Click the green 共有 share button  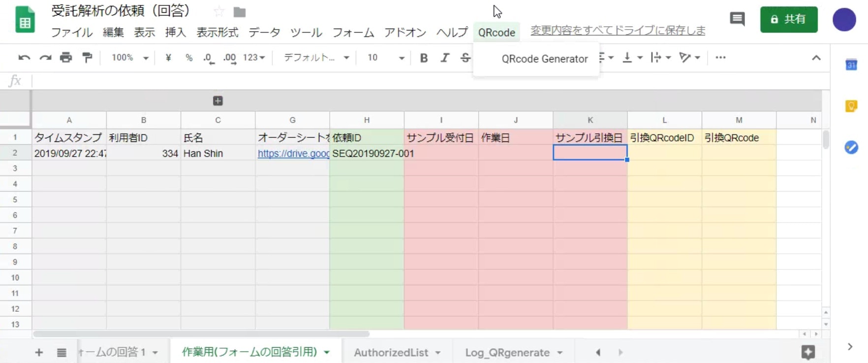pos(788,20)
